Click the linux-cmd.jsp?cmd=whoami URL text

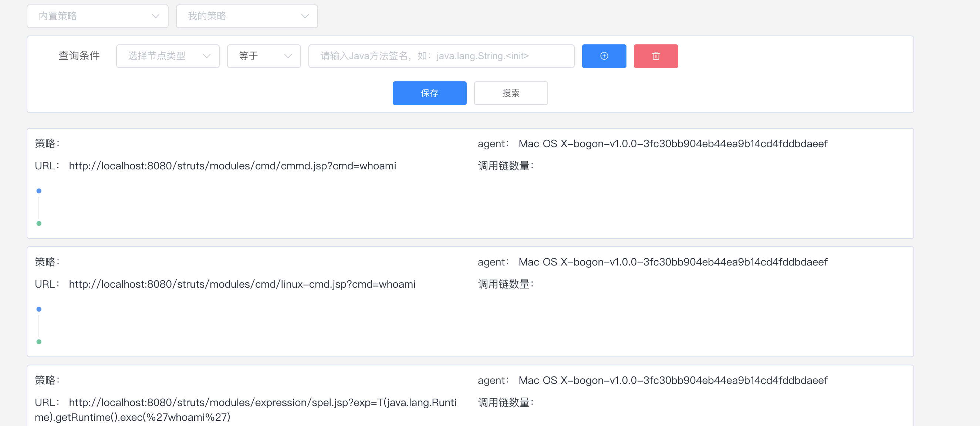click(x=242, y=284)
